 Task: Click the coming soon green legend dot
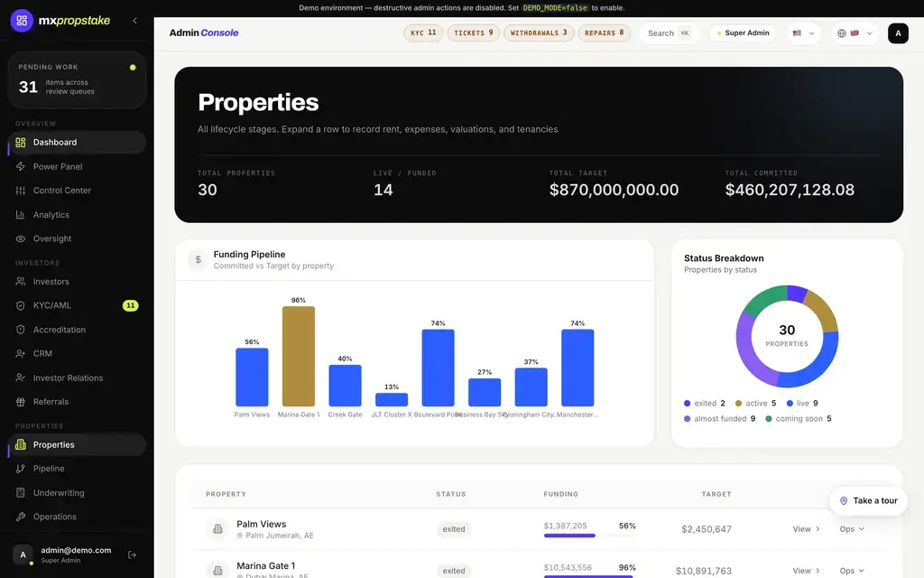coord(769,419)
